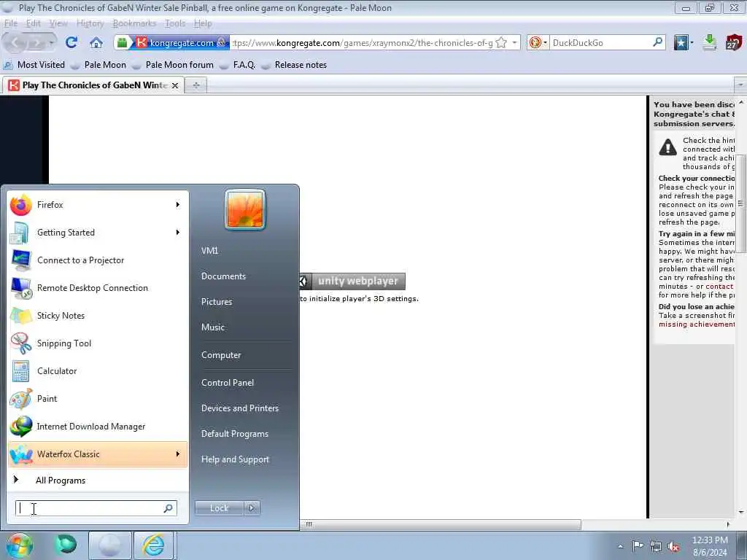747x560 pixels.
Task: Open the Snipping Tool
Action: pos(98,343)
